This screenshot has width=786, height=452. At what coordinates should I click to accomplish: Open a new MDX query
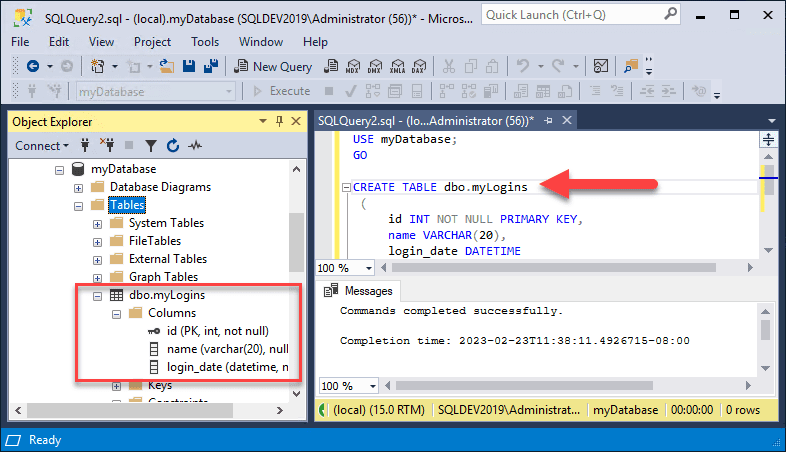point(353,66)
